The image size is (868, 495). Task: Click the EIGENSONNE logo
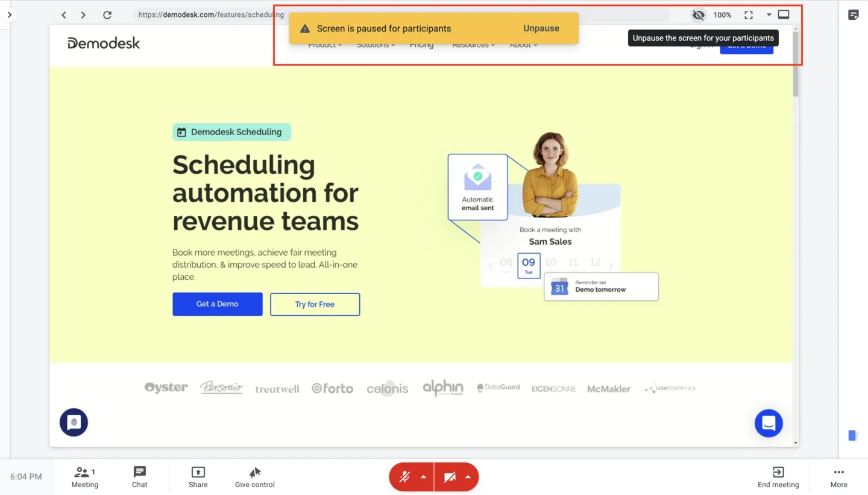pos(553,389)
